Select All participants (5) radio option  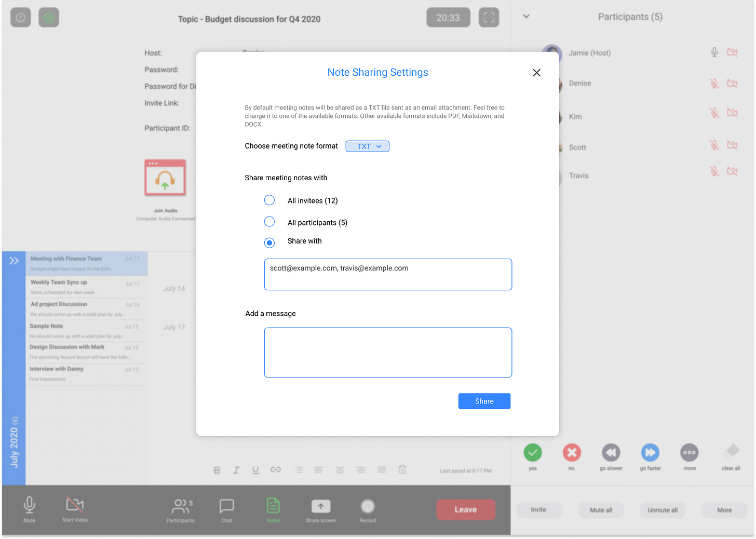pyautogui.click(x=269, y=222)
